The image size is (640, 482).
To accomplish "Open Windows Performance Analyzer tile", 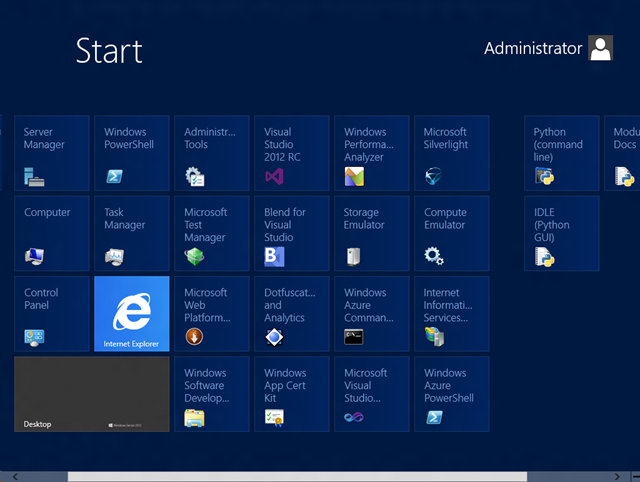I will pos(372,153).
